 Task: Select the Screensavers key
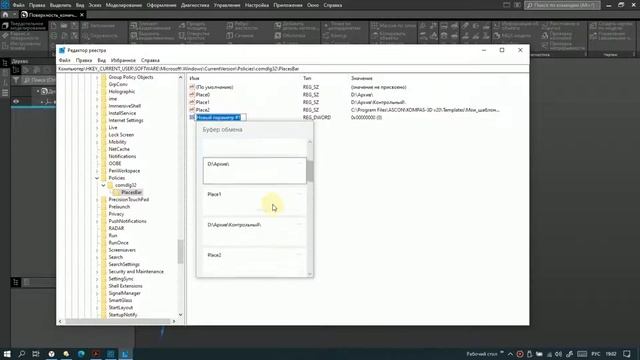click(x=122, y=250)
